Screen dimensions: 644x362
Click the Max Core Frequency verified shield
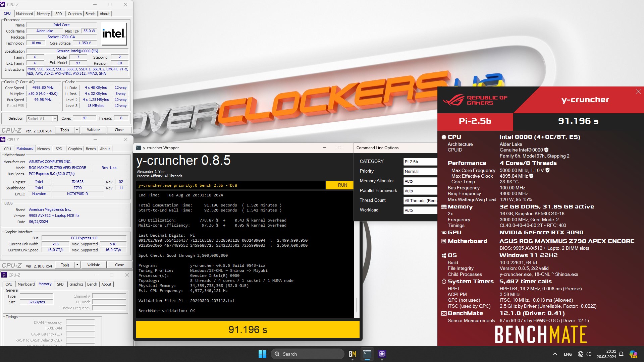click(547, 170)
